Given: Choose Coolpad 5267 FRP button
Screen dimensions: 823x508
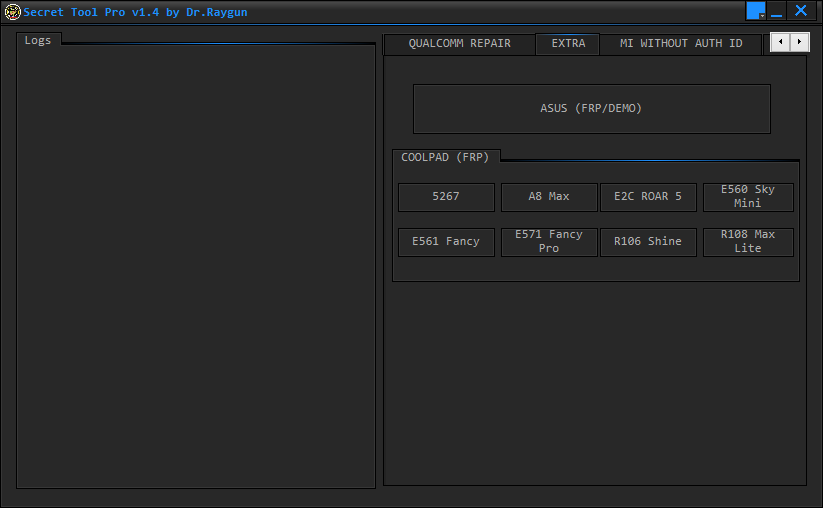Looking at the screenshot, I should pyautogui.click(x=446, y=197).
